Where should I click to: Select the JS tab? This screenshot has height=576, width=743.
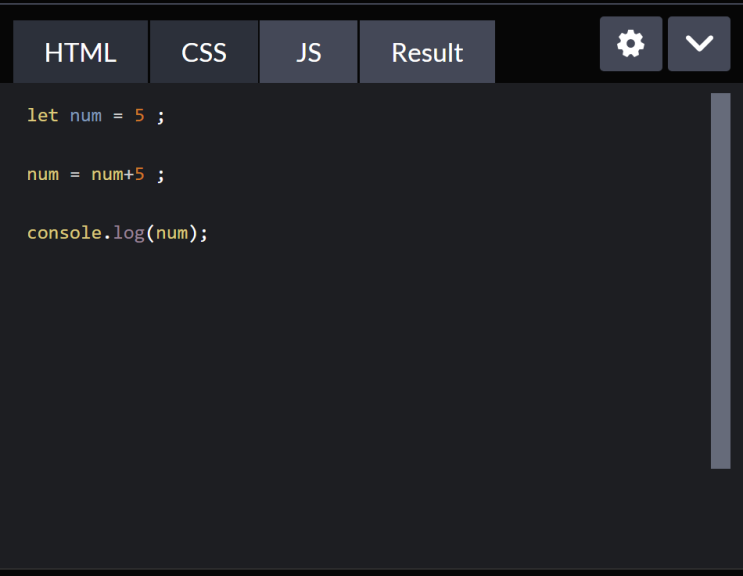[x=308, y=52]
